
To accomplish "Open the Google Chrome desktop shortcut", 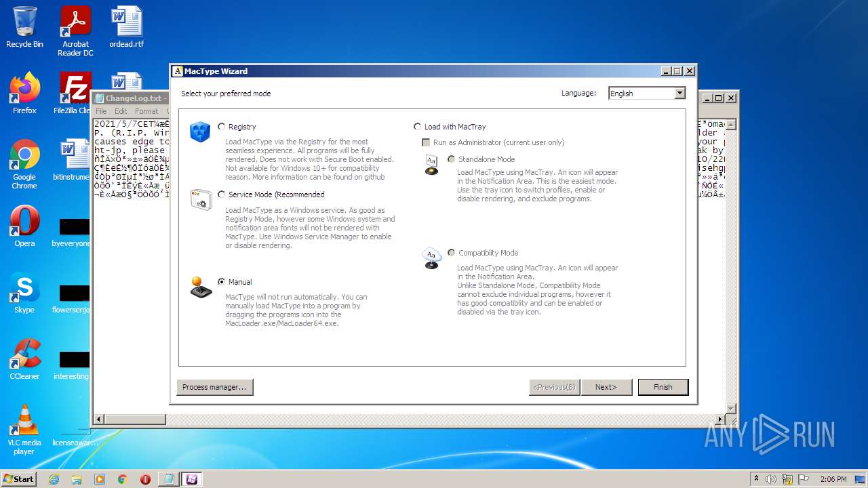I will tap(24, 164).
